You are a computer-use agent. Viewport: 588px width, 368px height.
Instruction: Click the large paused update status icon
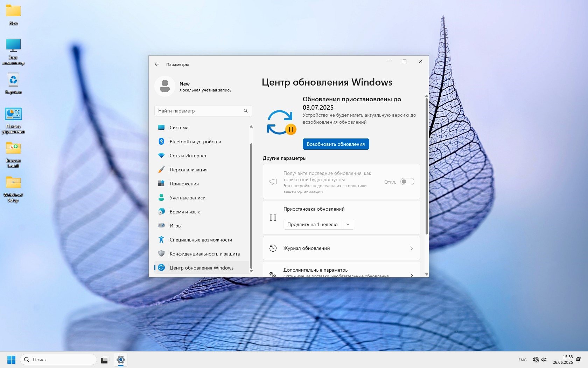(x=281, y=122)
